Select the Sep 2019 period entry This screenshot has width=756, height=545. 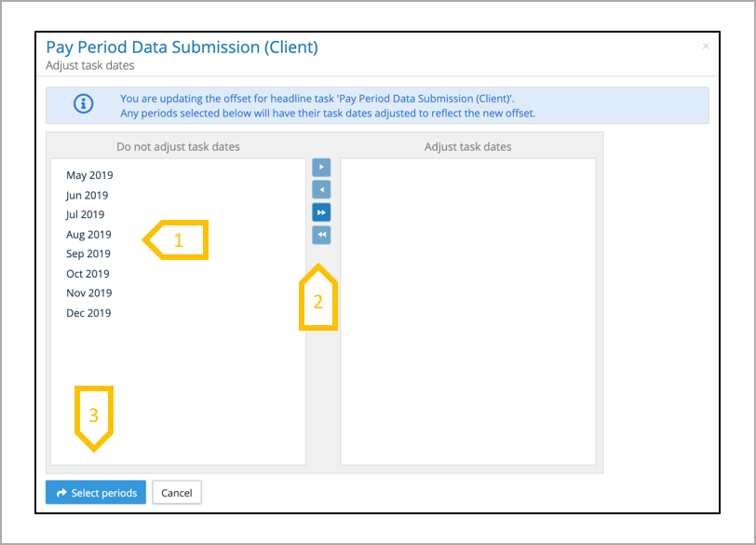88,253
